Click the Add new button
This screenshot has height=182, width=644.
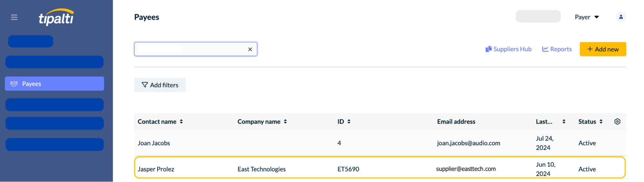pyautogui.click(x=603, y=49)
